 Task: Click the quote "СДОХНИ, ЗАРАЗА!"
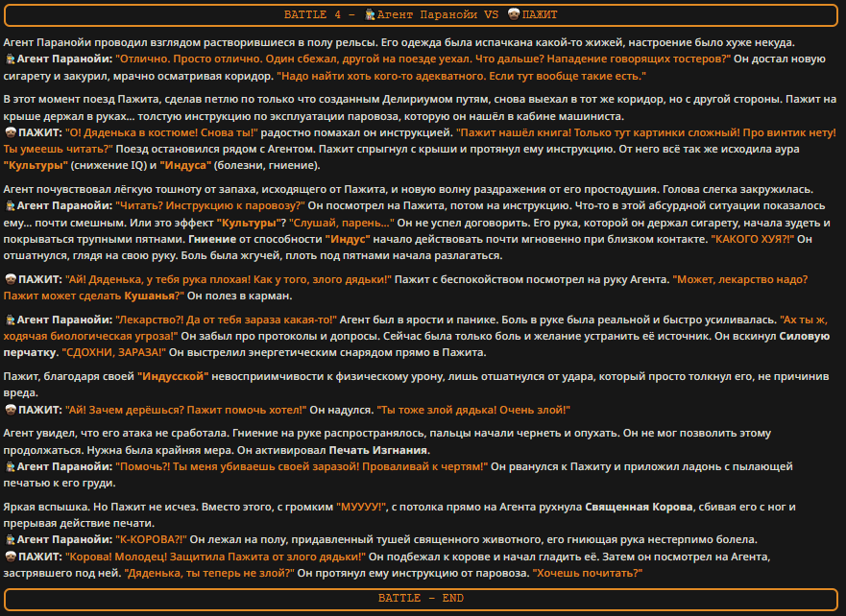click(x=114, y=352)
